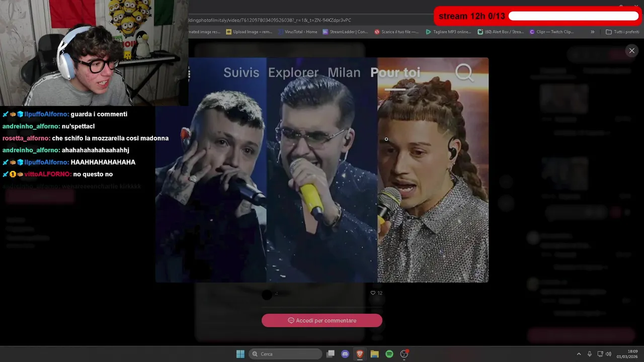Image resolution: width=644 pixels, height=362 pixels.
Task: Open the Tagliare MP3 online bookmark
Action: tap(448, 32)
